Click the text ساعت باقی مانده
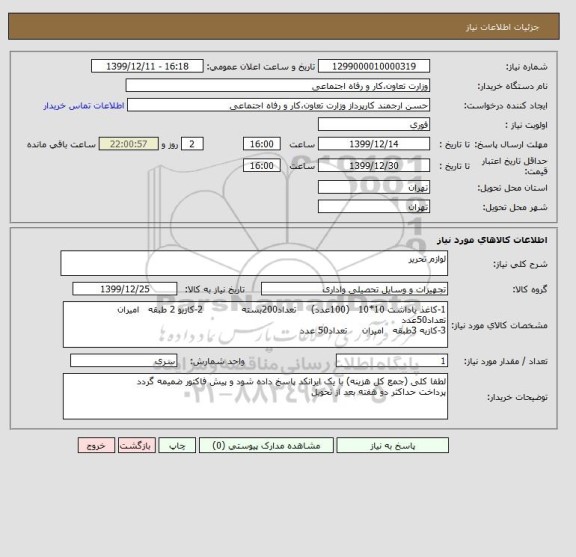Image resolution: width=576 pixels, height=557 pixels. (61, 145)
